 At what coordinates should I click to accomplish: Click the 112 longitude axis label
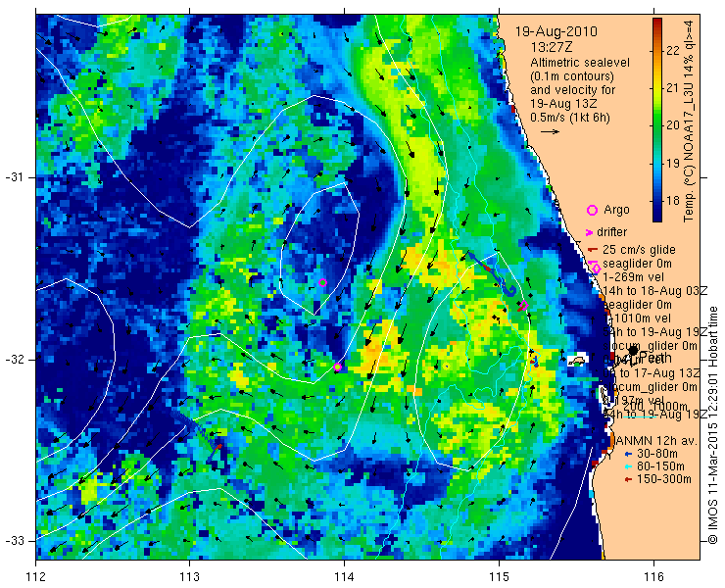point(35,577)
